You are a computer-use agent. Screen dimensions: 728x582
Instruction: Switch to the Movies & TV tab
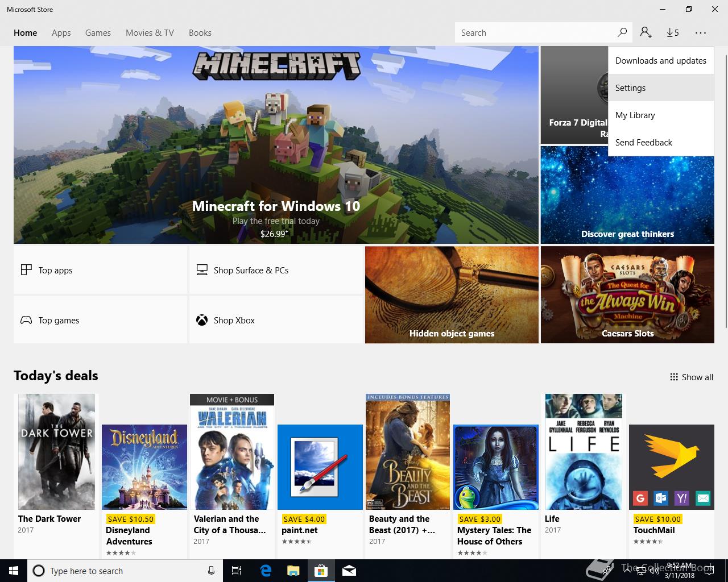pyautogui.click(x=150, y=32)
